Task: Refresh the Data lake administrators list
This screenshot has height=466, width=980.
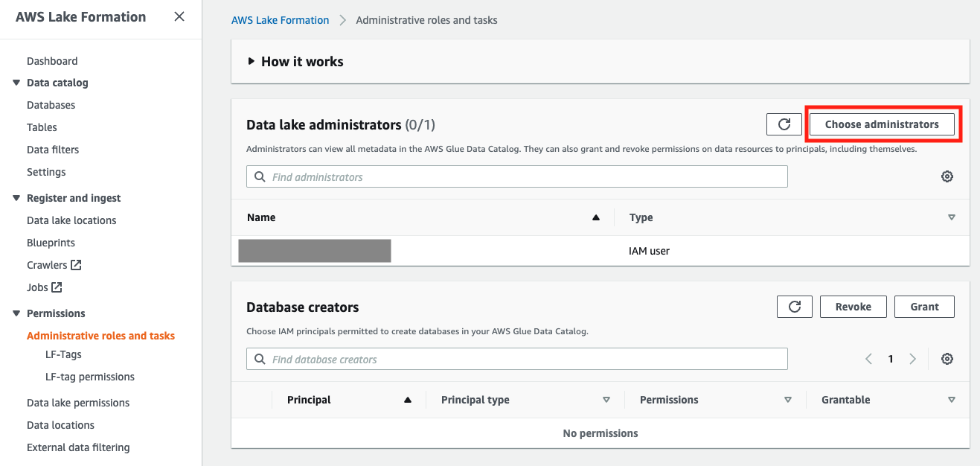Action: [x=784, y=124]
